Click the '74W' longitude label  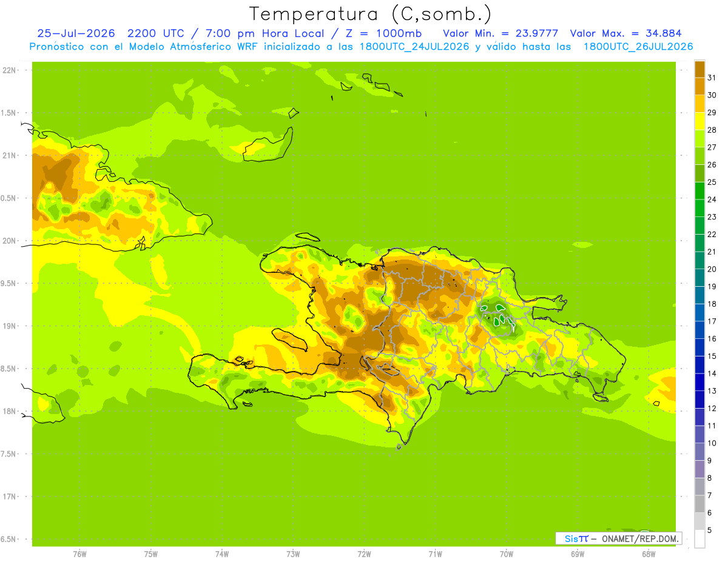click(x=221, y=554)
